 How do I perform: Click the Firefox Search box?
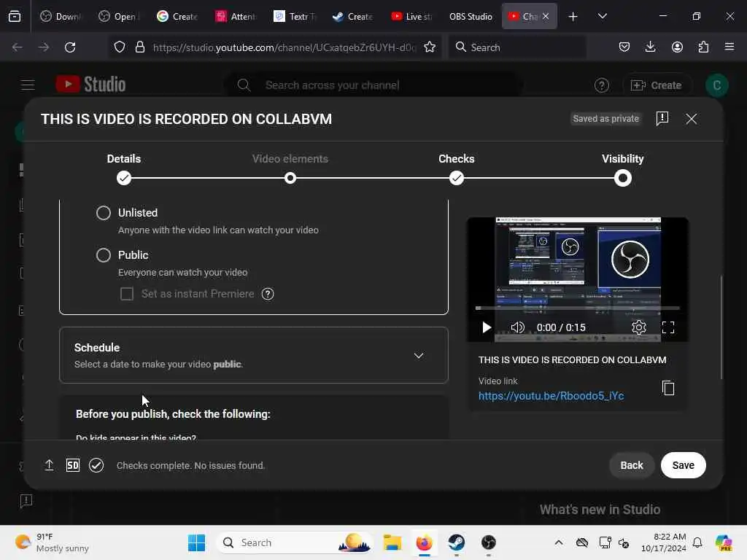tap(517, 47)
